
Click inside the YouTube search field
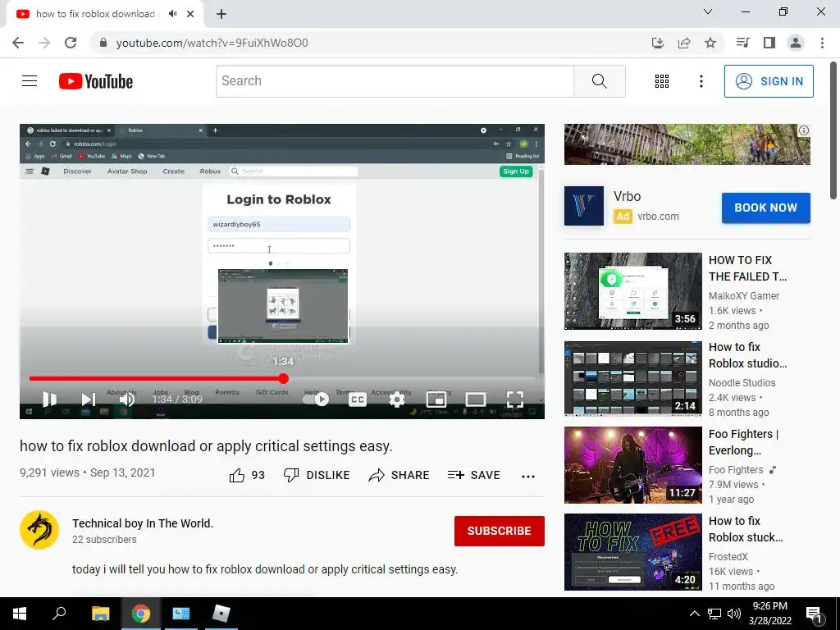click(395, 81)
